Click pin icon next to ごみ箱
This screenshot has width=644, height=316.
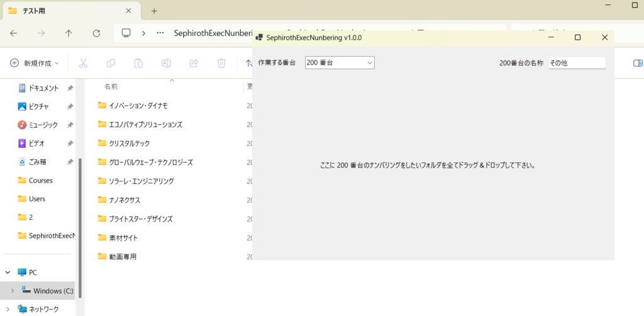pos(70,162)
